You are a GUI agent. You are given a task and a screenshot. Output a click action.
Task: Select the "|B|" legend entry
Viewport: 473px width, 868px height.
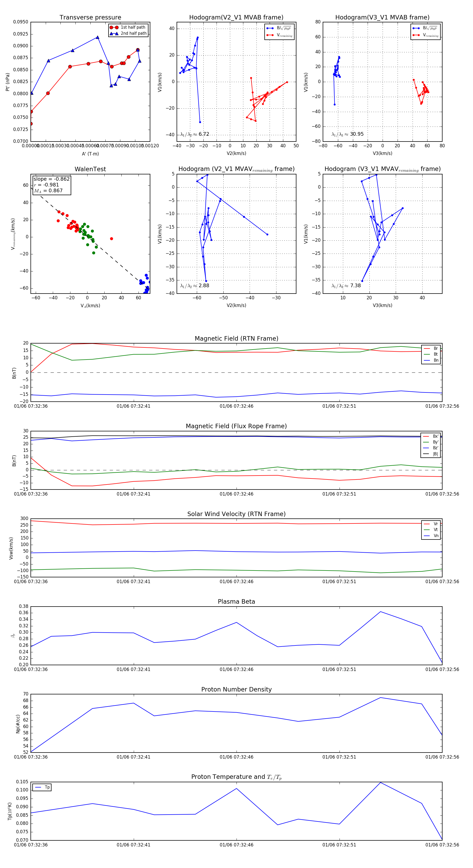(431, 454)
